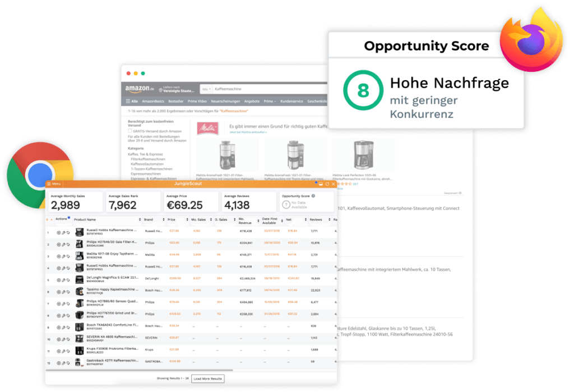This screenshot has width=574, height=392.
Task: Click the JungleScout horizontal table scrollbar
Action: [x=139, y=370]
